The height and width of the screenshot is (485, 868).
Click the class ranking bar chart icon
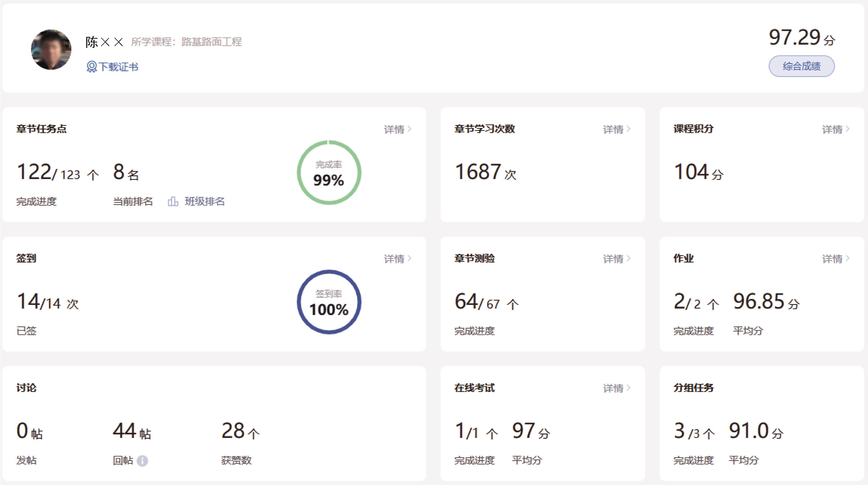coord(173,201)
